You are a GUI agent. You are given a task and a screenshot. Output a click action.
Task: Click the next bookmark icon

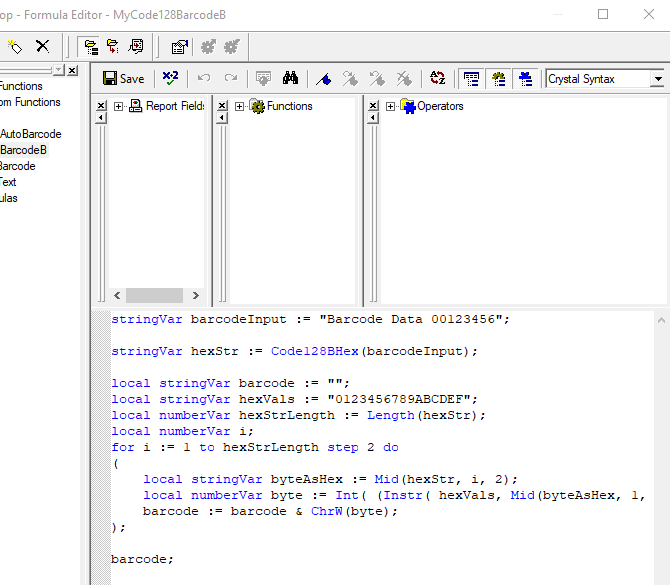pos(350,79)
